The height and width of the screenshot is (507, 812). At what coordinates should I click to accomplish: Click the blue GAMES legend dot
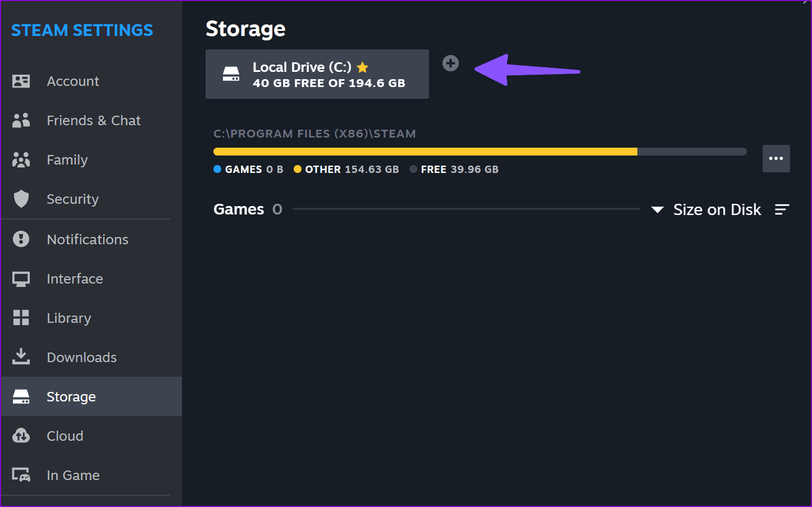click(x=217, y=169)
